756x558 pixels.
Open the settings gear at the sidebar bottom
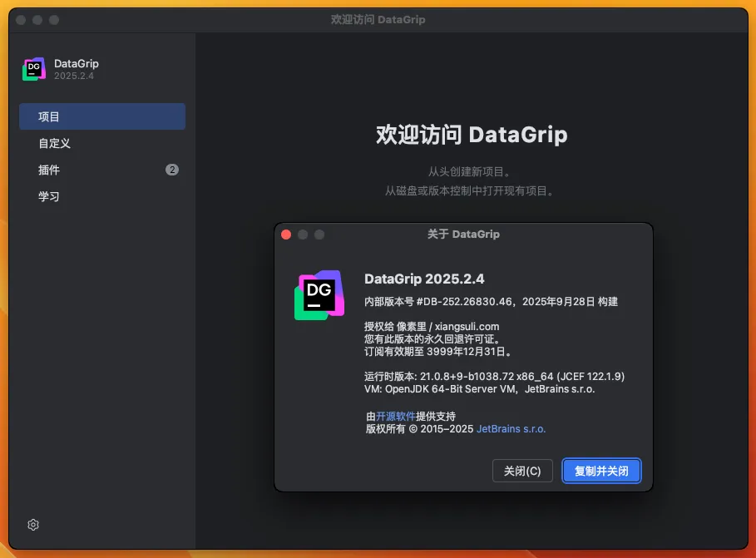click(x=33, y=525)
